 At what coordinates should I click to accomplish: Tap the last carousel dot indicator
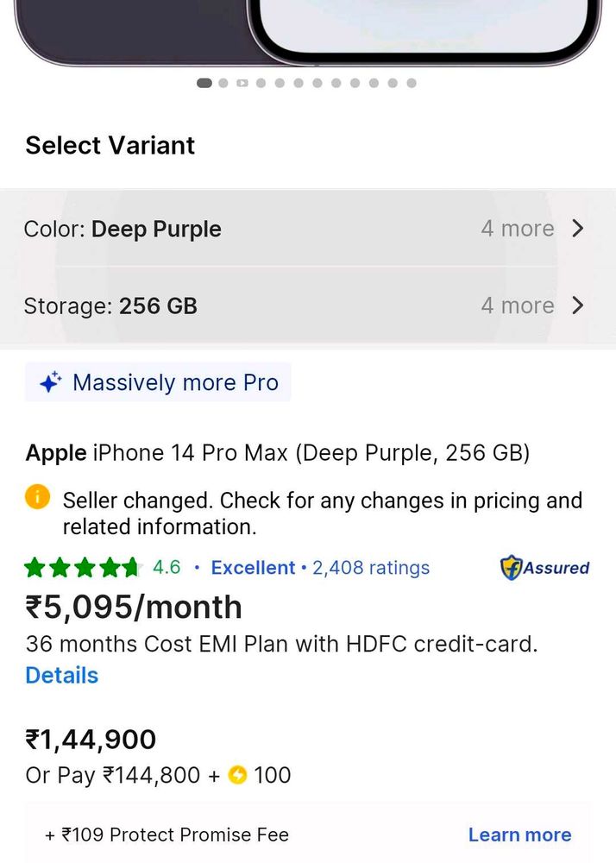[412, 83]
